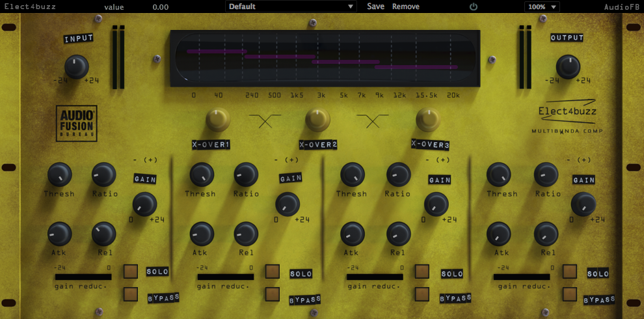Open the Default preset dropdown
Image resolution: width=644 pixels, height=319 pixels.
(291, 7)
